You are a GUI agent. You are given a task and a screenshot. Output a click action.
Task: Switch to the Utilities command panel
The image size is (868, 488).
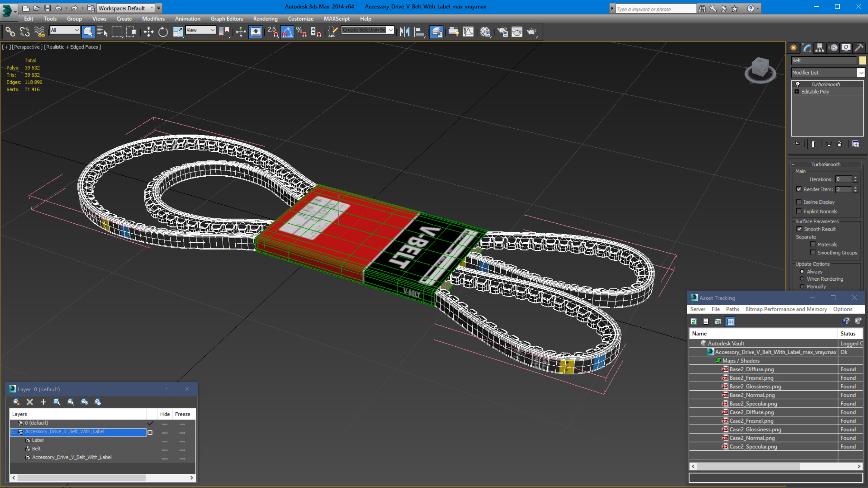coord(859,48)
